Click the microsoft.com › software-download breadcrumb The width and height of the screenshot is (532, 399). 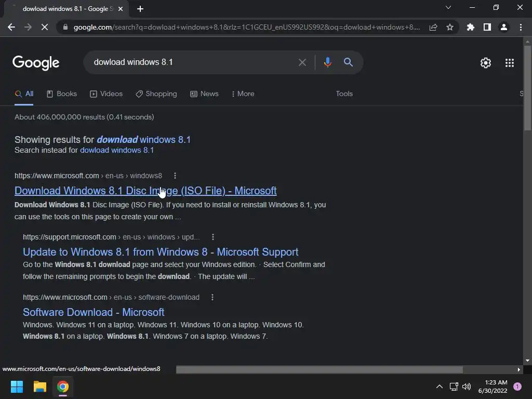(x=111, y=298)
